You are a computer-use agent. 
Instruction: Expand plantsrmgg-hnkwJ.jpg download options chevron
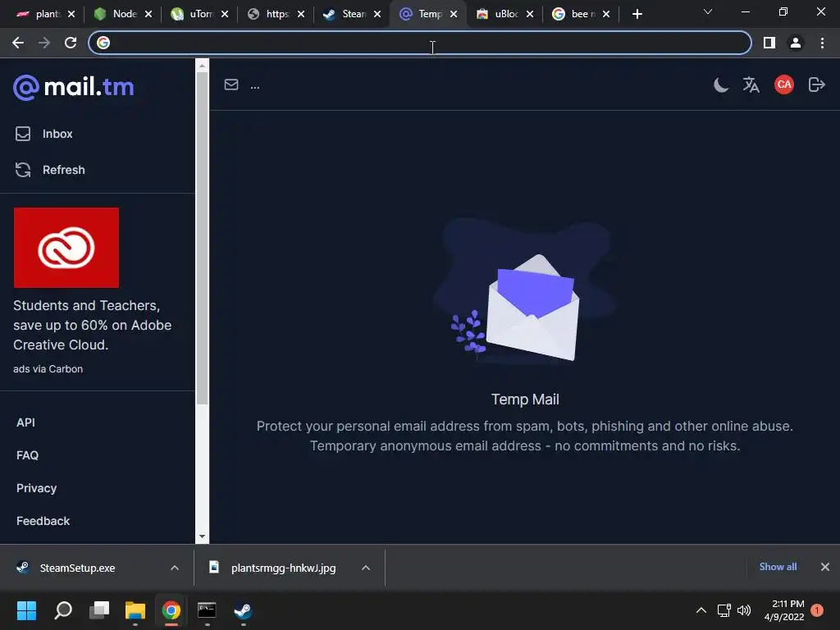pyautogui.click(x=366, y=568)
